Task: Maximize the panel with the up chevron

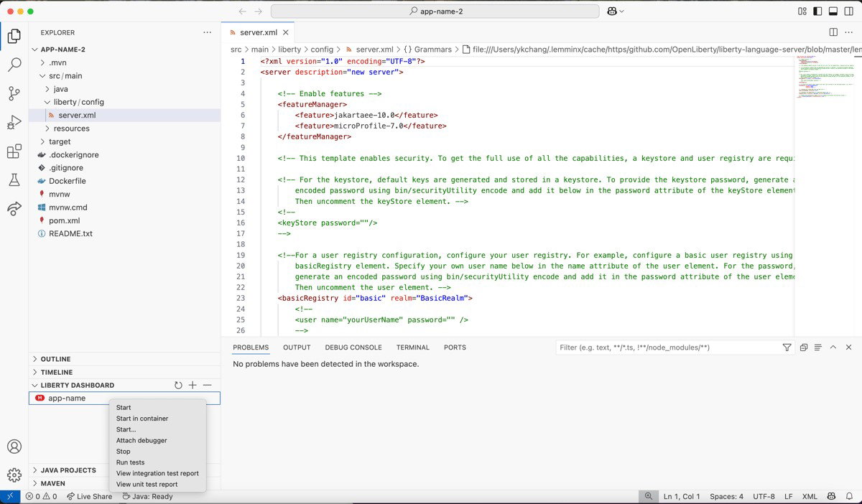Action: pyautogui.click(x=833, y=347)
